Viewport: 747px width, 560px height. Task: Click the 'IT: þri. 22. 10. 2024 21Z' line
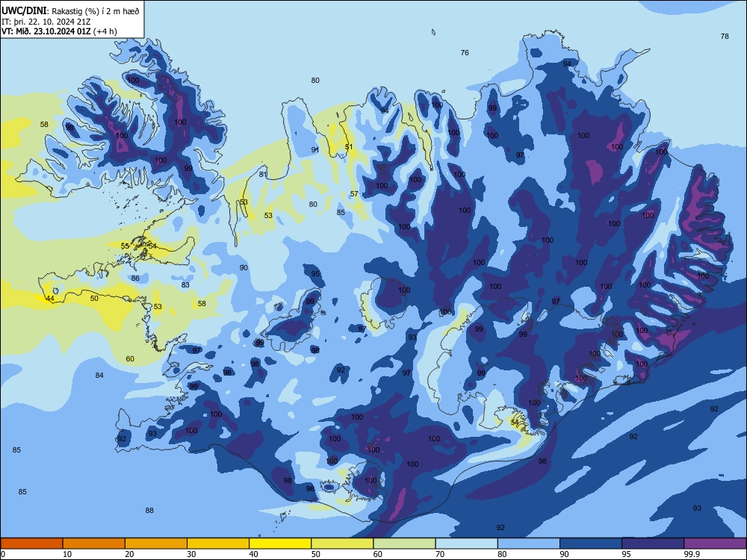tap(46, 22)
